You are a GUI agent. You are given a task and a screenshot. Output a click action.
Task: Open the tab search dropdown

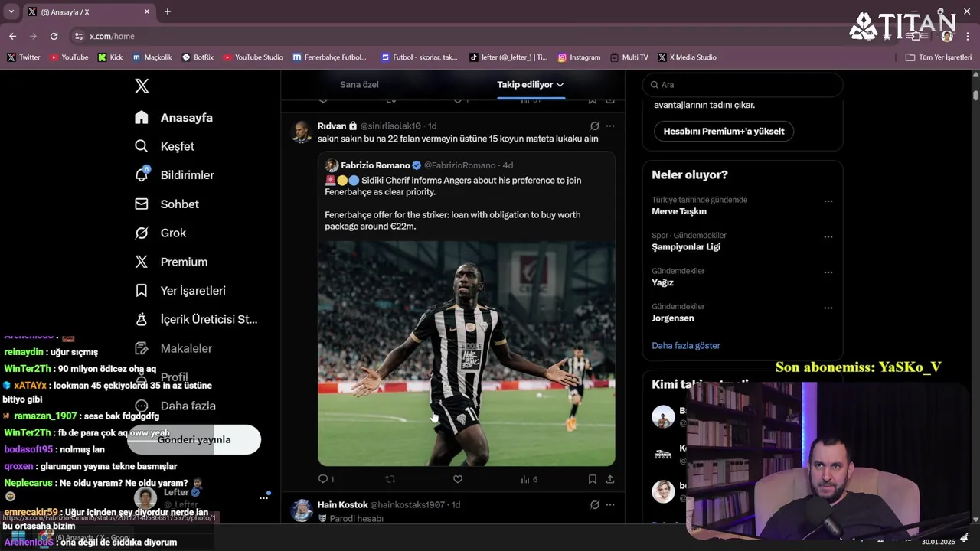pos(11,11)
